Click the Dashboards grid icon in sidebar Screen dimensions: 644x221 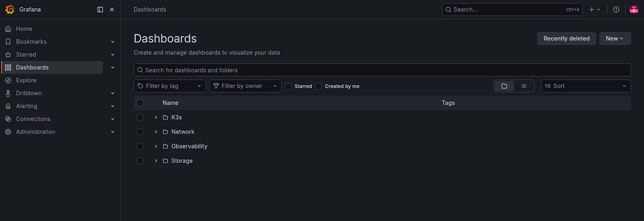click(x=8, y=67)
